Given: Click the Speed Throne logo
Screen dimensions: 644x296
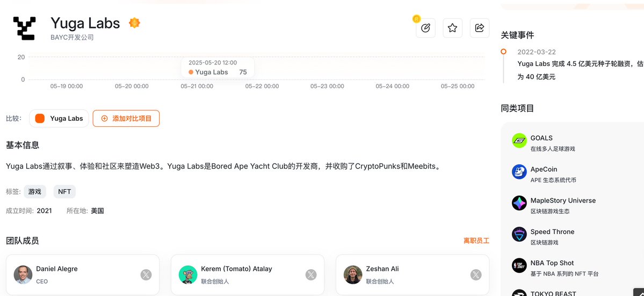Looking at the screenshot, I should pyautogui.click(x=519, y=234).
